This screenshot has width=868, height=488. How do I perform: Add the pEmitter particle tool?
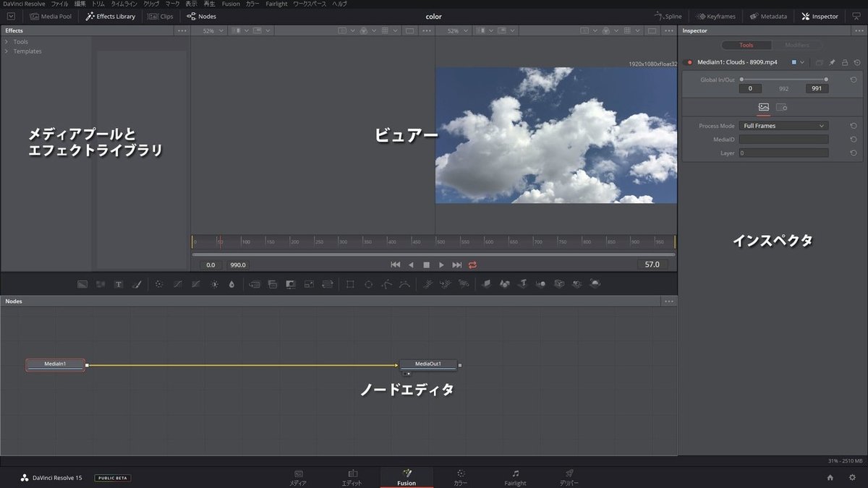428,284
